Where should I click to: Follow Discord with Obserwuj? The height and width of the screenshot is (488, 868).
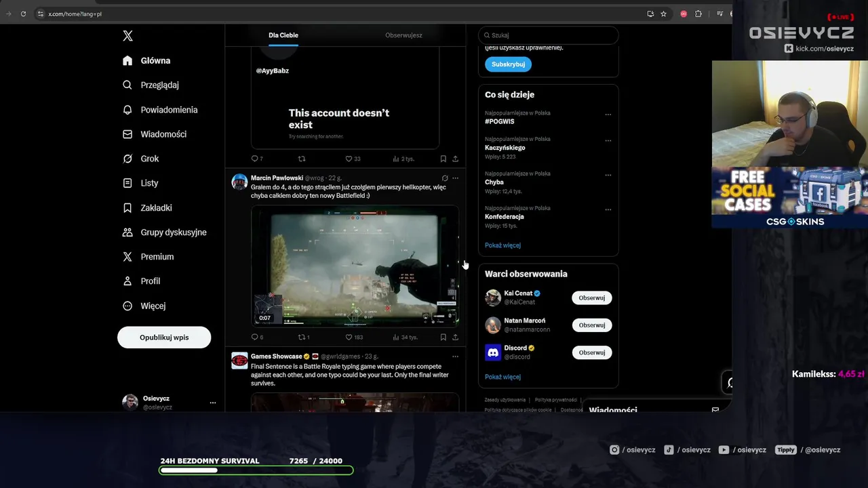point(591,352)
